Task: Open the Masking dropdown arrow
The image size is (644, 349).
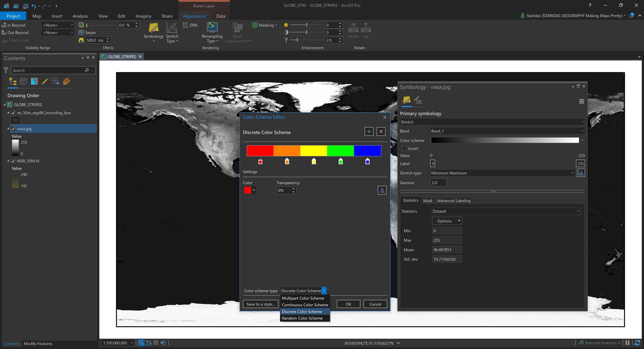Action: [276, 25]
